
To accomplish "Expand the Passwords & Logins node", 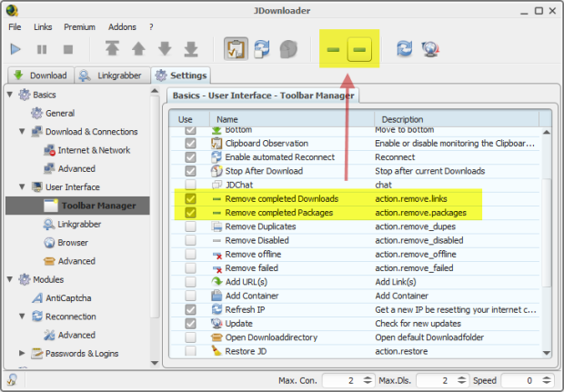I will (22, 353).
